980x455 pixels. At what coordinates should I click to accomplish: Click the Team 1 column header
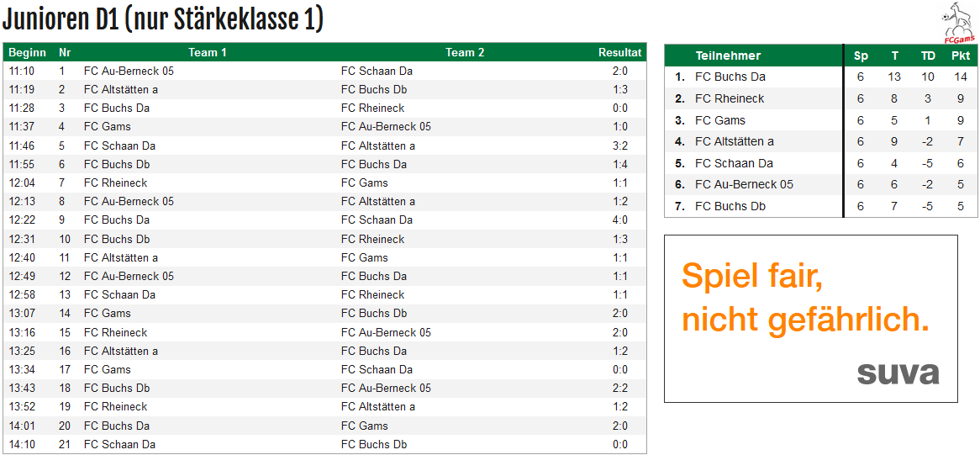(x=208, y=53)
